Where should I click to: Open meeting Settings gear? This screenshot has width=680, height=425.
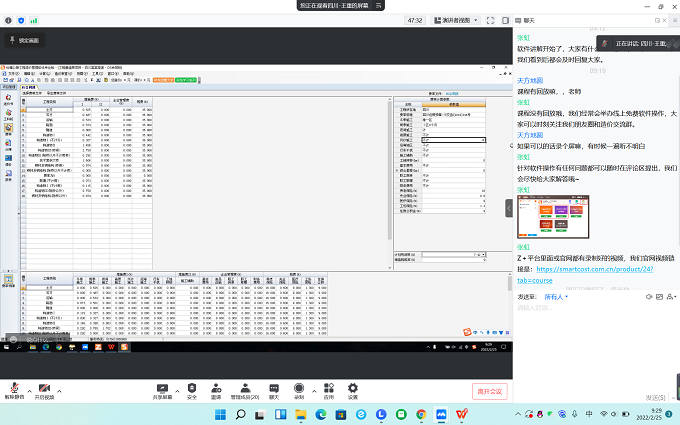pyautogui.click(x=353, y=391)
